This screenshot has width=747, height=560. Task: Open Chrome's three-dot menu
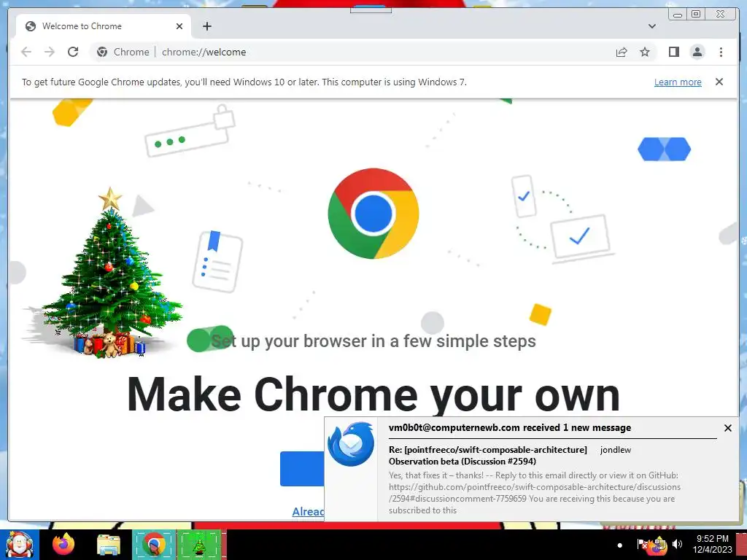pos(721,52)
